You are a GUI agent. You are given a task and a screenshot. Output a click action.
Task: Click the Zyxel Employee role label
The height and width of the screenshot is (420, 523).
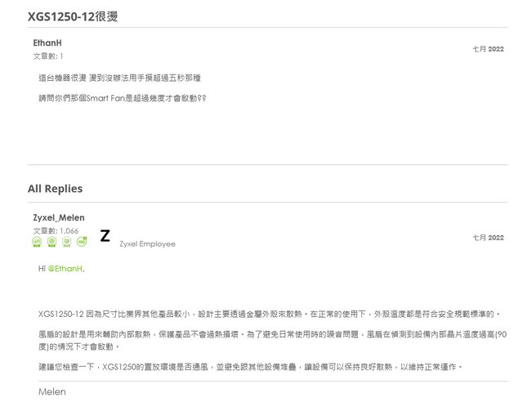tap(147, 244)
